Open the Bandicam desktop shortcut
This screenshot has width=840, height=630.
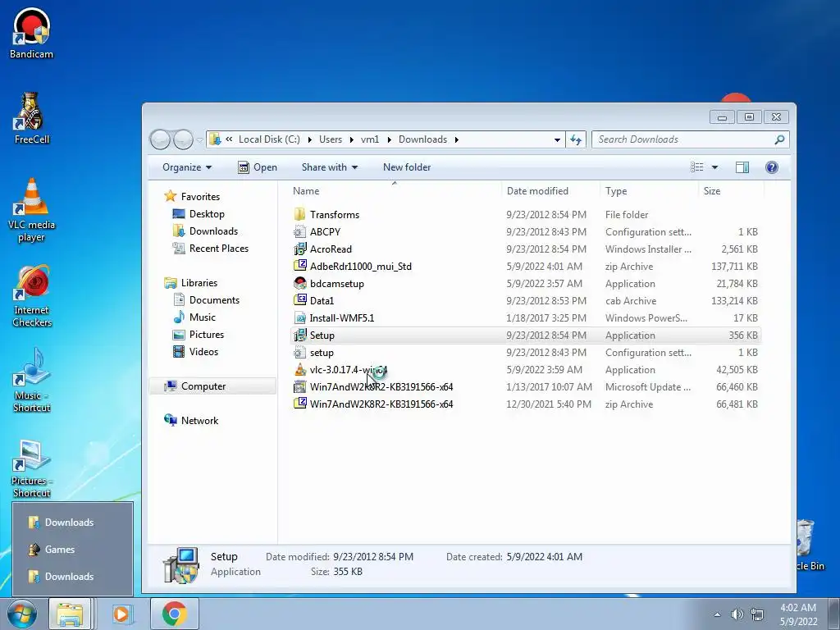tap(32, 33)
